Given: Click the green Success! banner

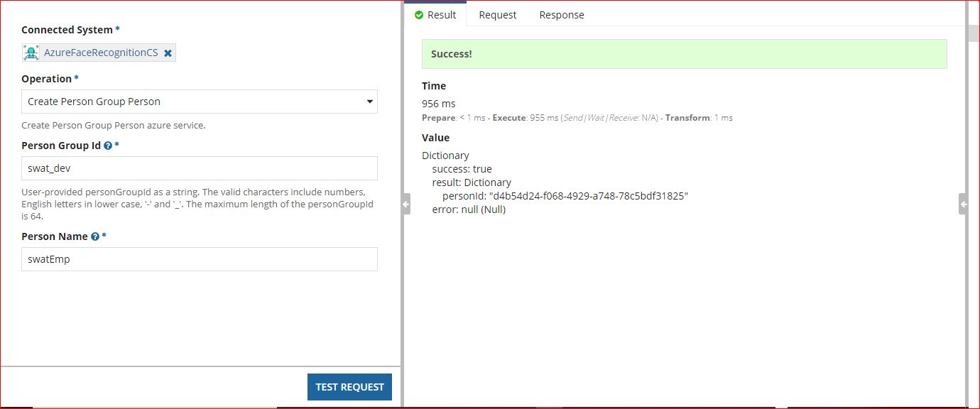Looking at the screenshot, I should 684,54.
